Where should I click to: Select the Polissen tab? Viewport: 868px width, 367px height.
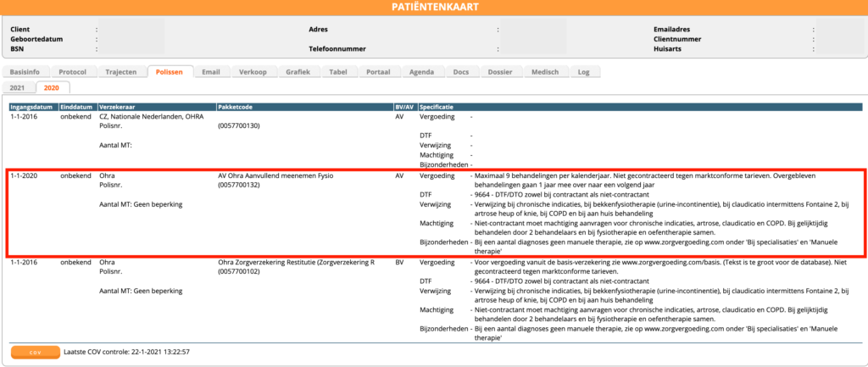pos(170,72)
